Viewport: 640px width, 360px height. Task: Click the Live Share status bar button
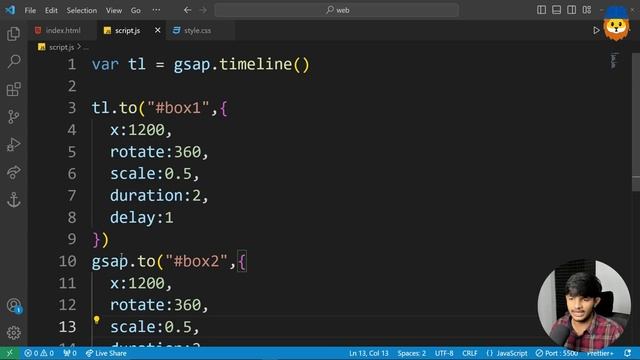[106, 353]
